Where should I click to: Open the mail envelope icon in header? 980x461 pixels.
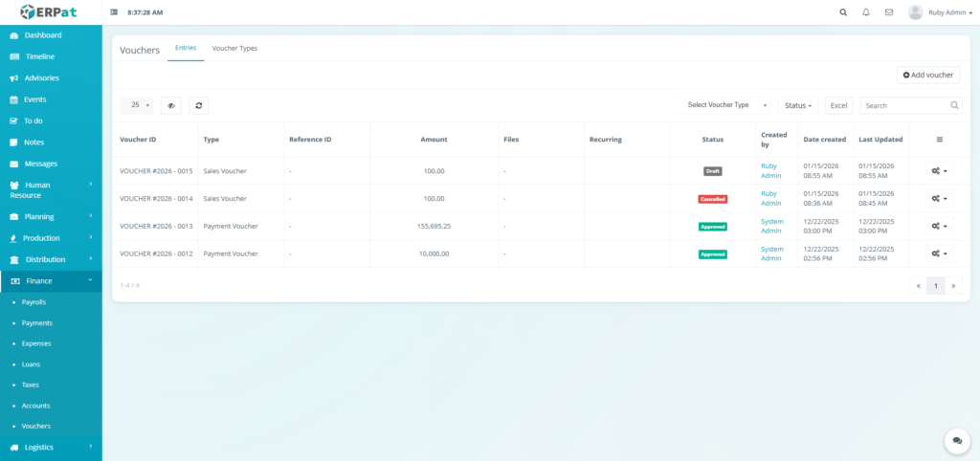click(x=889, y=12)
